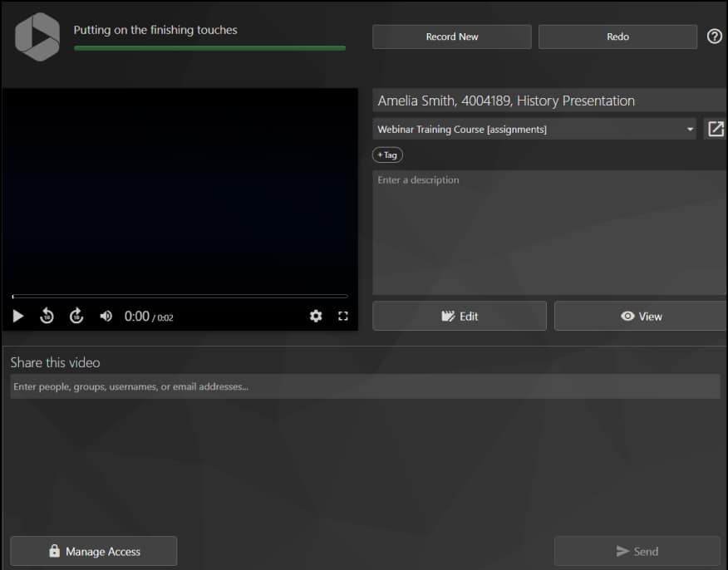Viewport: 728px width, 570px height.
Task: Open video player settings gear
Action: tap(316, 316)
